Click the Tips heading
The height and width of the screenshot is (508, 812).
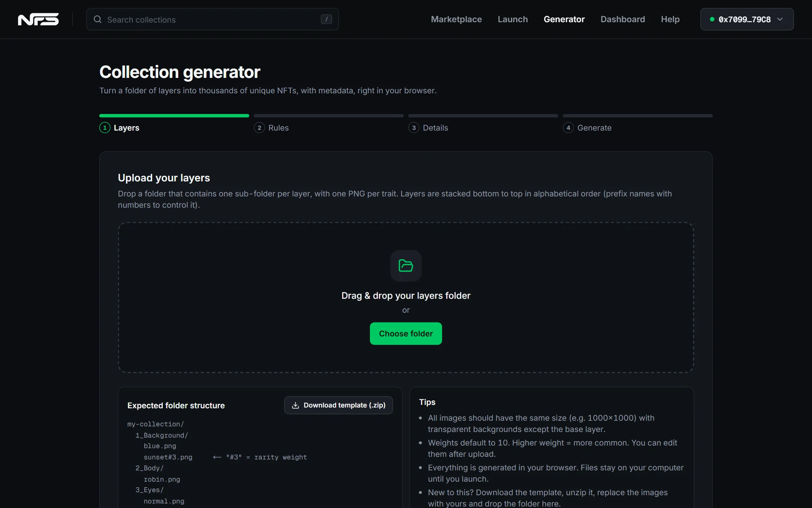click(427, 402)
